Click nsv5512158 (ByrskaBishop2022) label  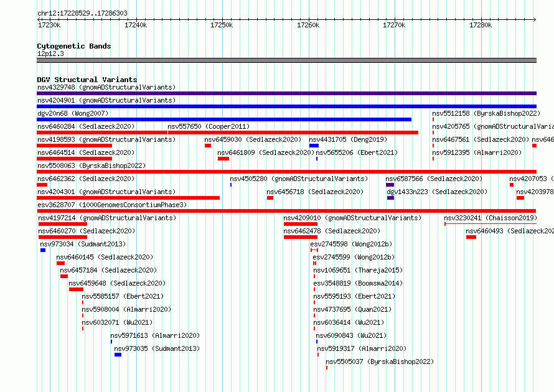pyautogui.click(x=486, y=113)
